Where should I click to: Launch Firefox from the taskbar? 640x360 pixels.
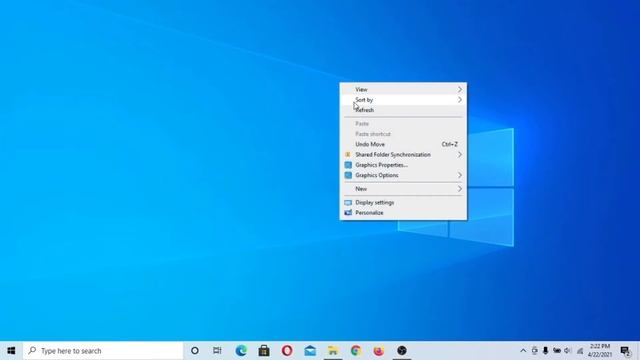379,351
